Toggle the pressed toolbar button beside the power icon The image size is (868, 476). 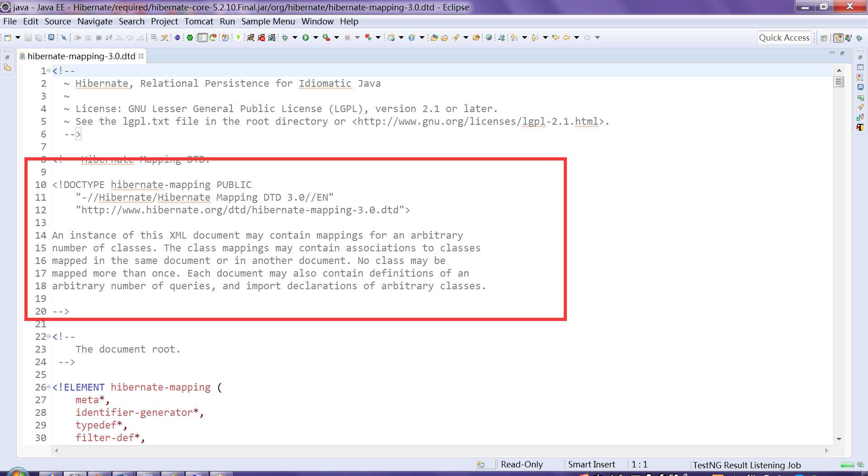(x=203, y=38)
